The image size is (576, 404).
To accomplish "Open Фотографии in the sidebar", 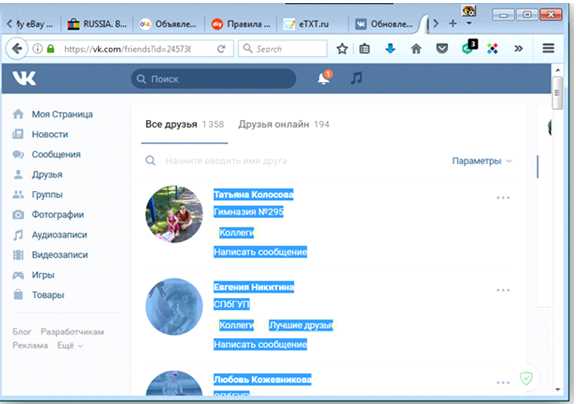I will [48, 214].
